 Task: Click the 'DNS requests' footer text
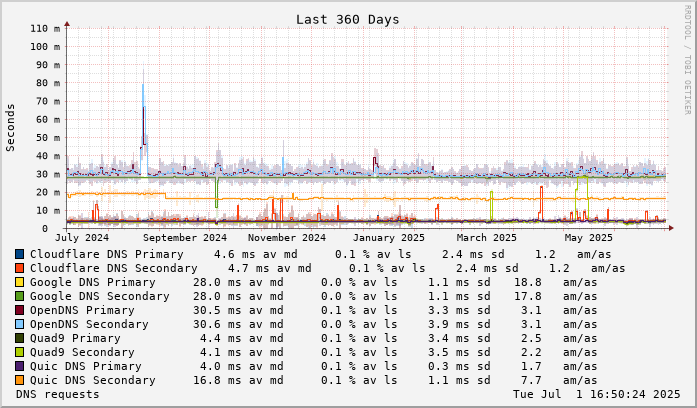click(x=58, y=394)
